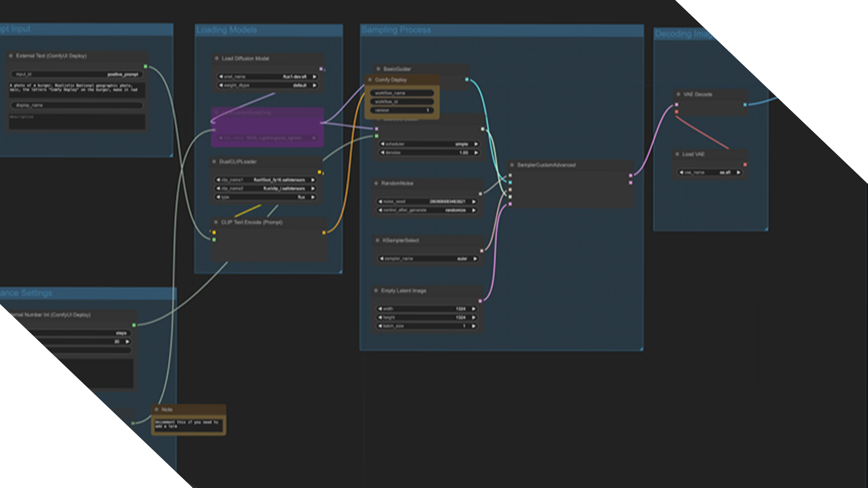
Task: Click the DualCLIPLoader node collapse dot
Action: click(x=215, y=161)
